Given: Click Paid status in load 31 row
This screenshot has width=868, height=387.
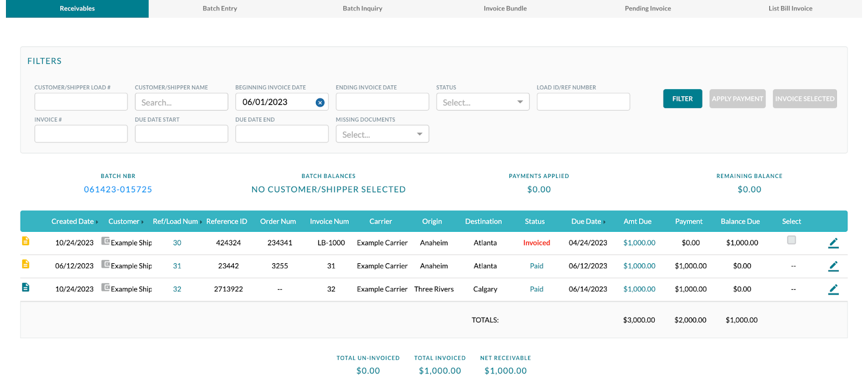Looking at the screenshot, I should (537, 266).
